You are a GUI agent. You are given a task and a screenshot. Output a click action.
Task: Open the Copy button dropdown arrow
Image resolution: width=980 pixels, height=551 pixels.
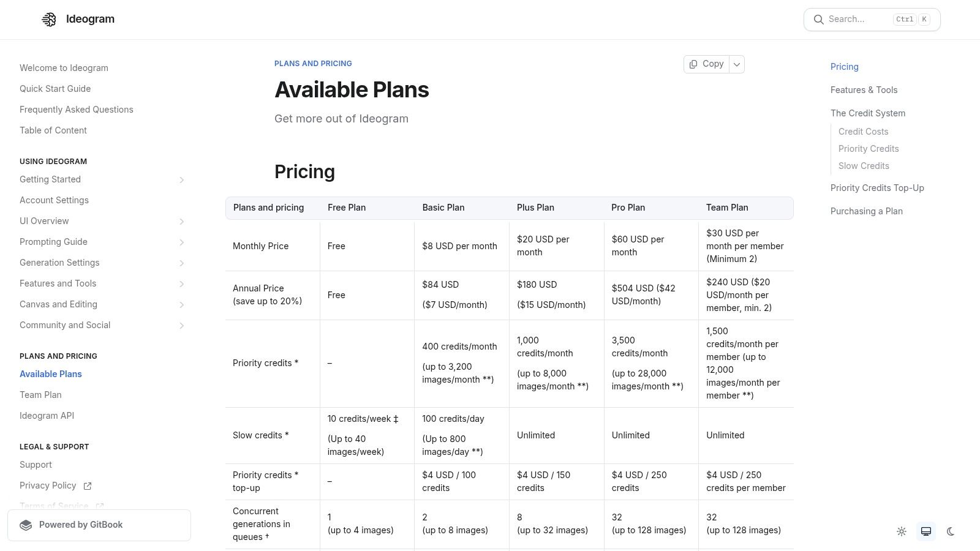coord(737,64)
